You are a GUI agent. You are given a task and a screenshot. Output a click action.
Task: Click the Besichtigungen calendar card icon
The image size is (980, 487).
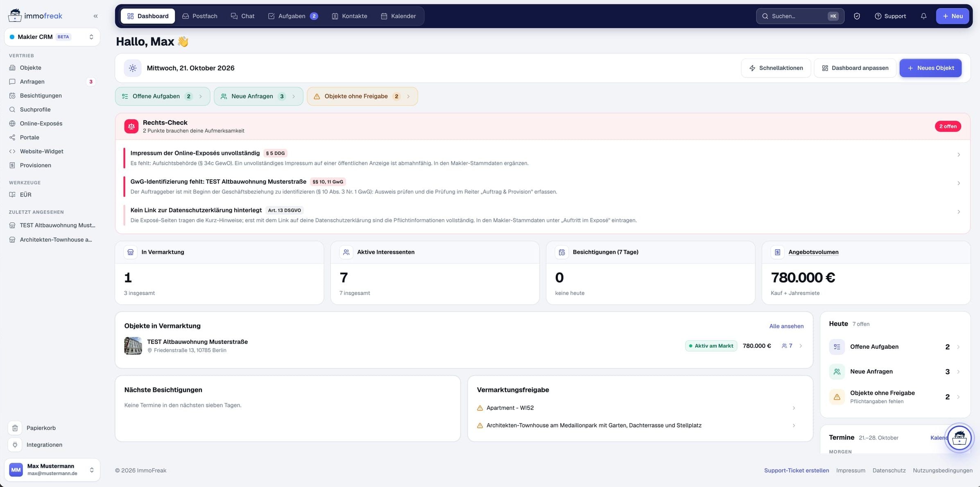point(562,252)
